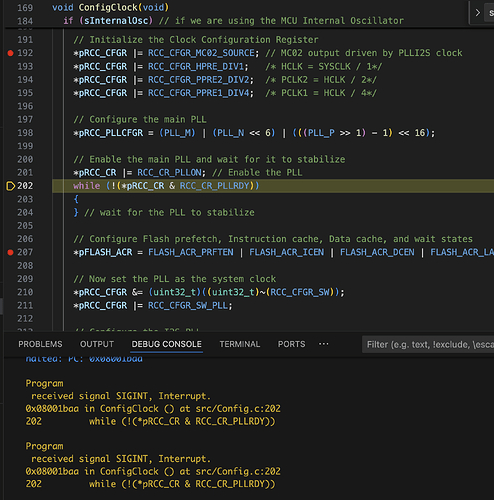Expand the find widget chevron arrow
This screenshot has height=500, width=494.
478,13
